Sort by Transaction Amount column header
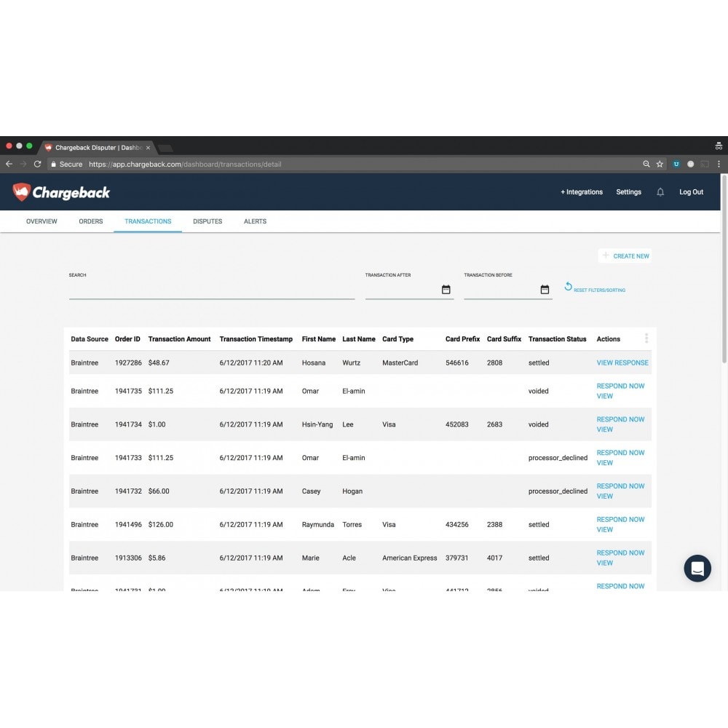 [179, 339]
